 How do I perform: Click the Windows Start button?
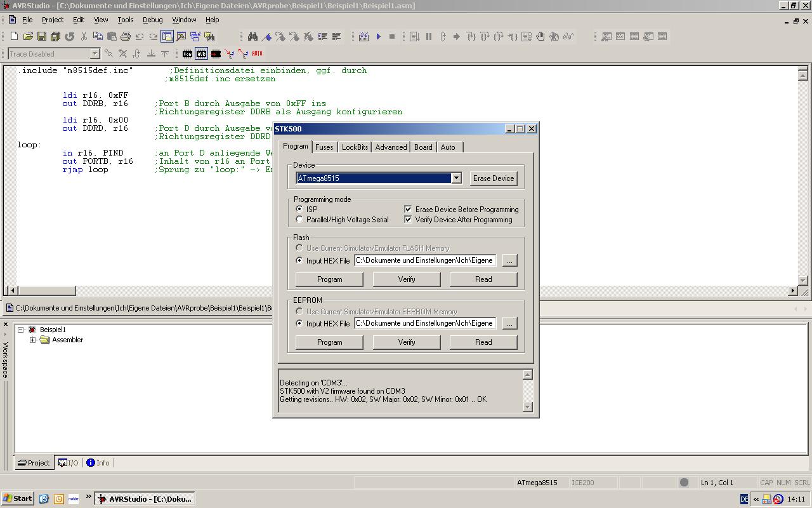[17, 498]
